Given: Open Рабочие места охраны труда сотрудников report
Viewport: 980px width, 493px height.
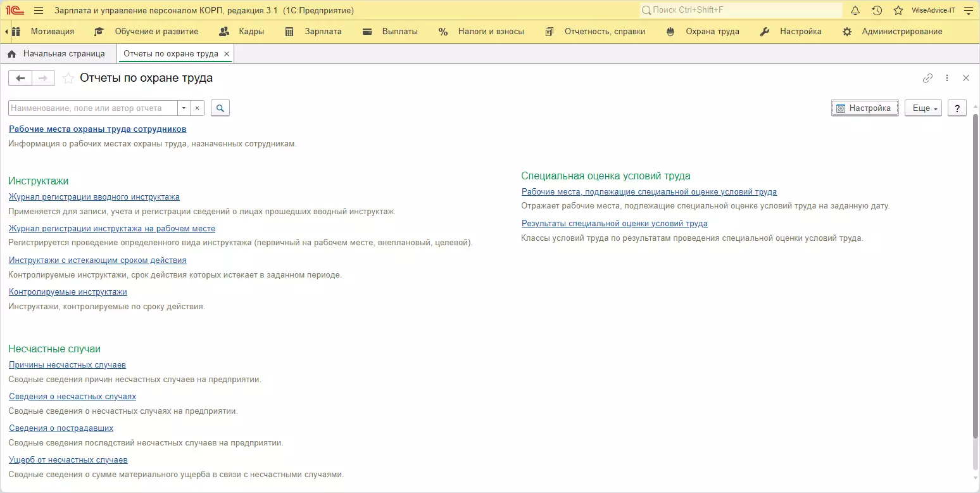Looking at the screenshot, I should [x=97, y=129].
